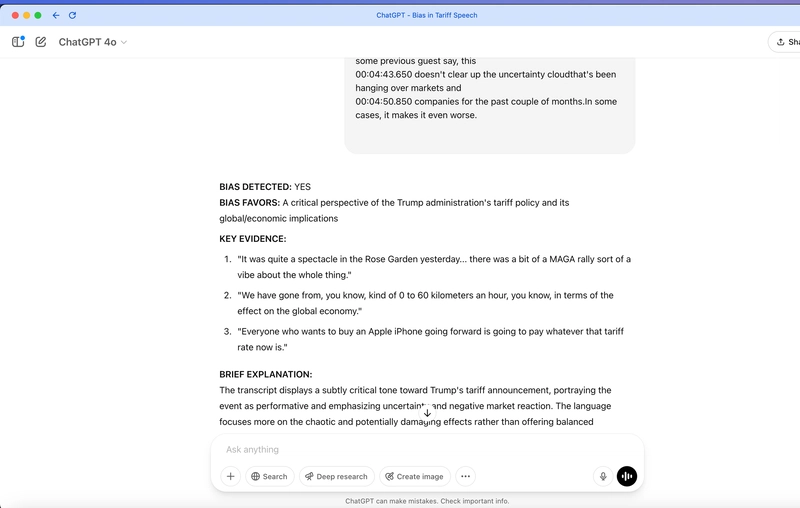Enable the Search tool
The height and width of the screenshot is (508, 800).
pyautogui.click(x=269, y=476)
